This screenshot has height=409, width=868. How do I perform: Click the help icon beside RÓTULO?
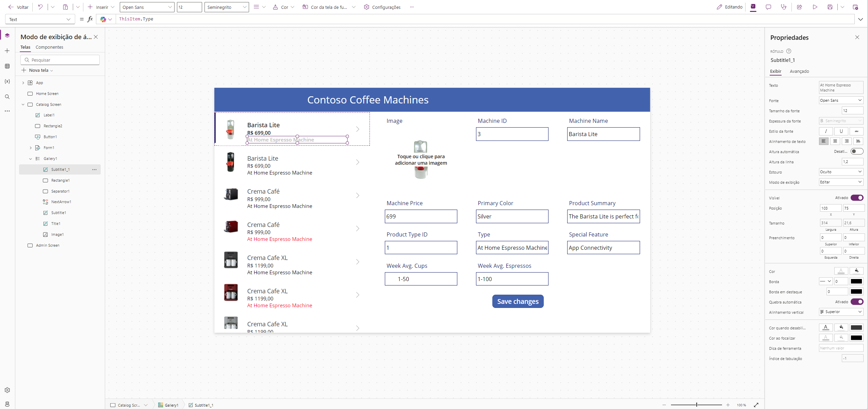(789, 51)
